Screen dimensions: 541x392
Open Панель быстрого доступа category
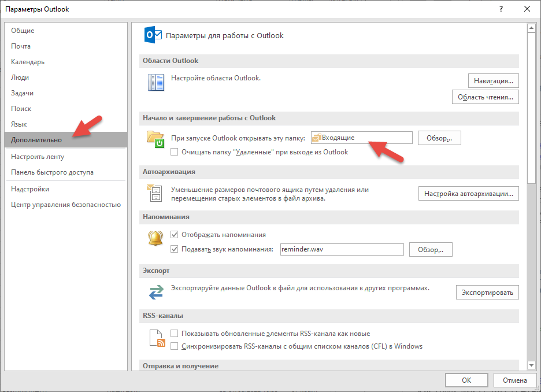(66, 172)
